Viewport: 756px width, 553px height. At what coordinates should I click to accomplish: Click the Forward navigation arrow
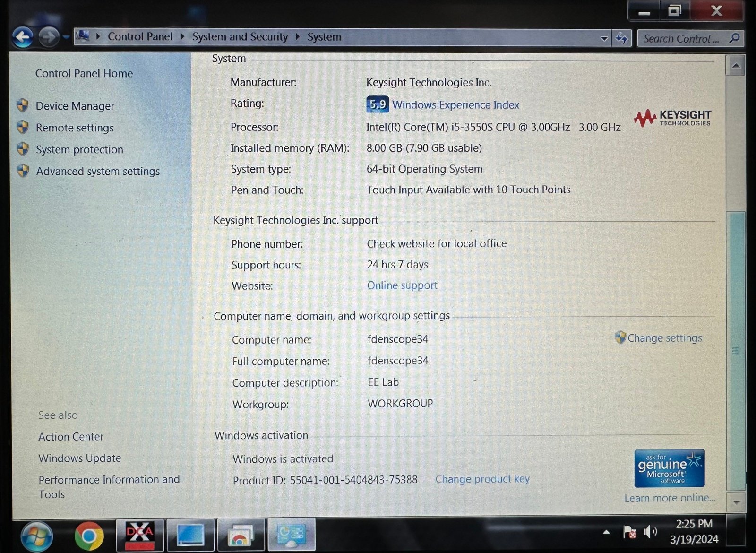click(49, 37)
